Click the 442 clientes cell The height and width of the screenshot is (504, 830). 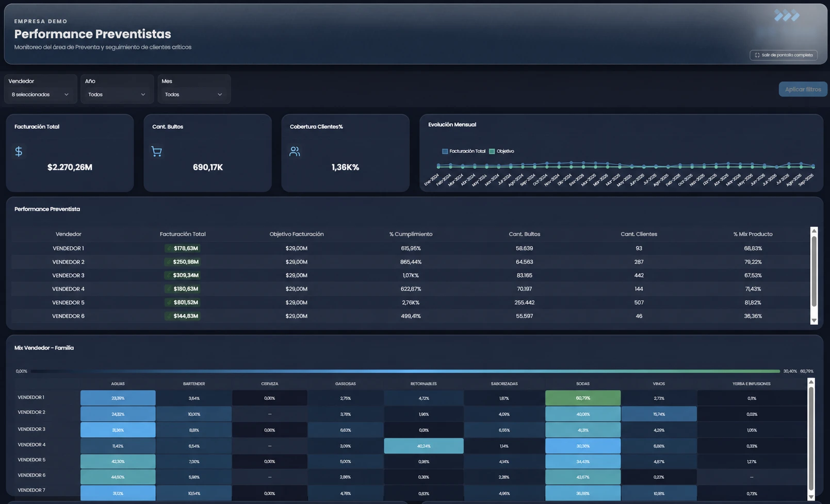tap(639, 275)
